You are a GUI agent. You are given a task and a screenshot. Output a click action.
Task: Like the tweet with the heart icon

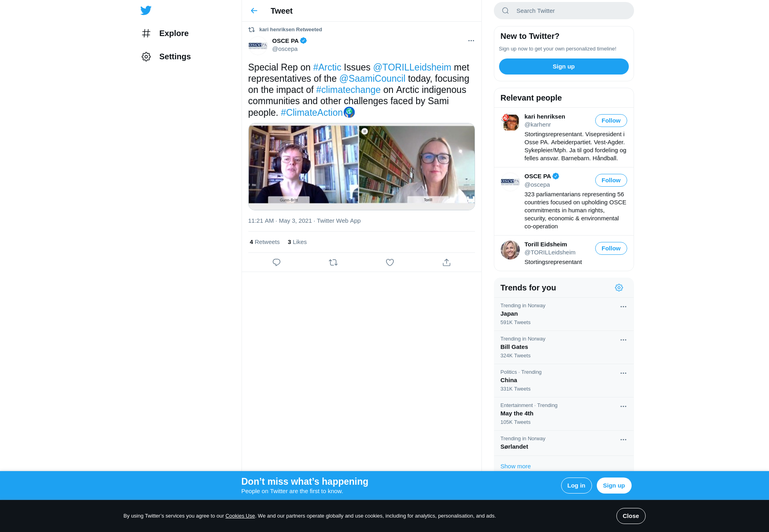click(x=390, y=262)
